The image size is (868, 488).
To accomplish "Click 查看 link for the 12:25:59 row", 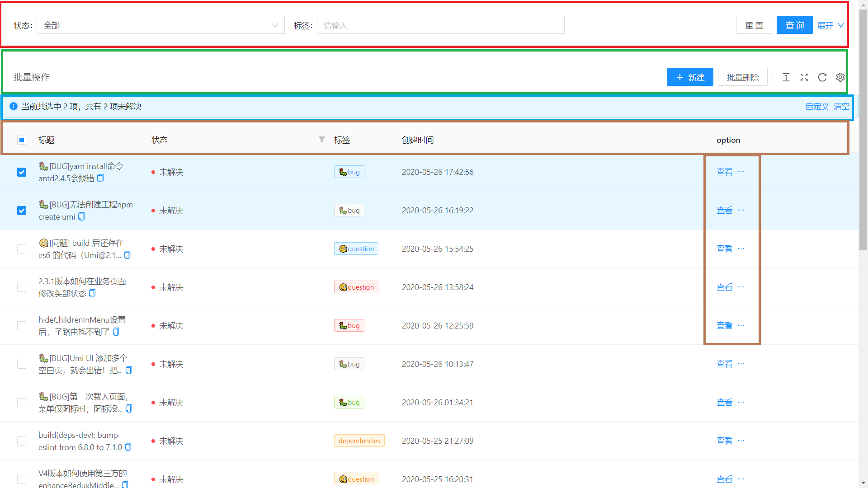I will (x=724, y=326).
